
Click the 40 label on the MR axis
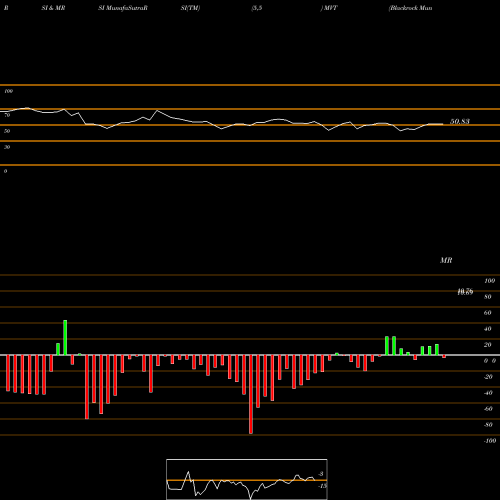(488, 329)
